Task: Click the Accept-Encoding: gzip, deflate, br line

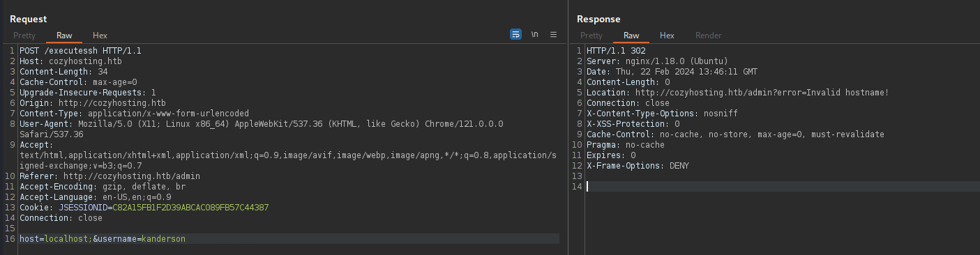Action: [103, 187]
